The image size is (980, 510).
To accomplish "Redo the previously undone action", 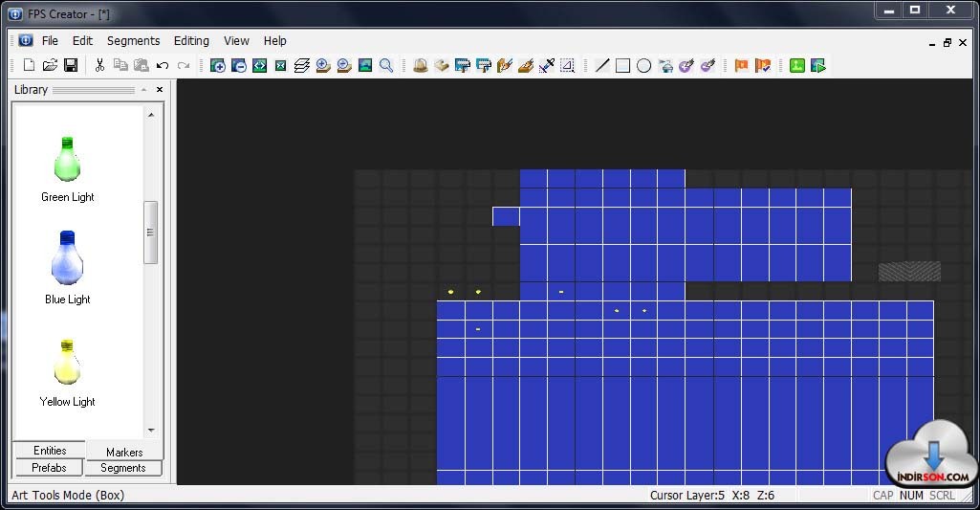I will click(184, 65).
